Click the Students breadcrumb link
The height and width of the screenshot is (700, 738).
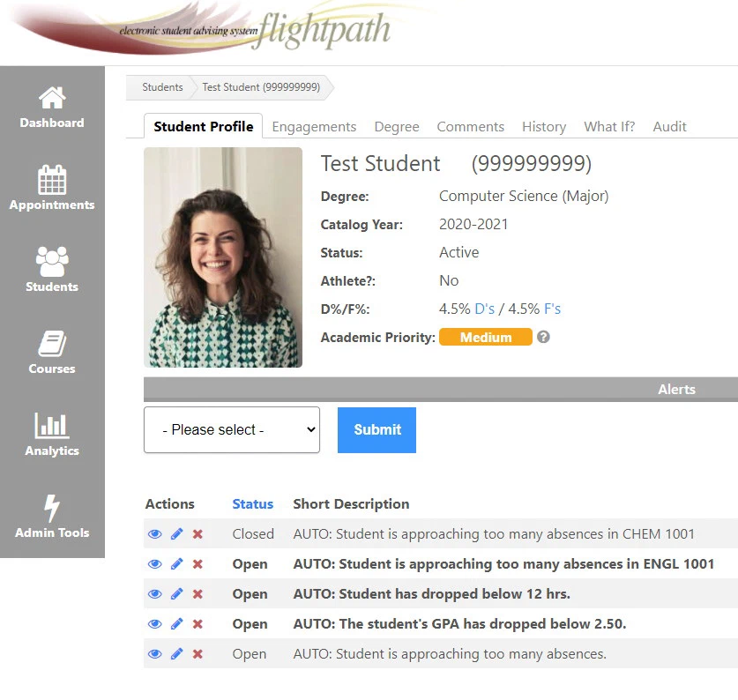click(162, 87)
